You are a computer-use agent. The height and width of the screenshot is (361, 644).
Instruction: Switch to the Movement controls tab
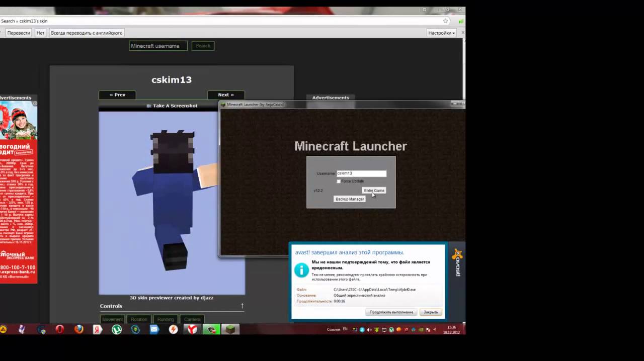112,319
